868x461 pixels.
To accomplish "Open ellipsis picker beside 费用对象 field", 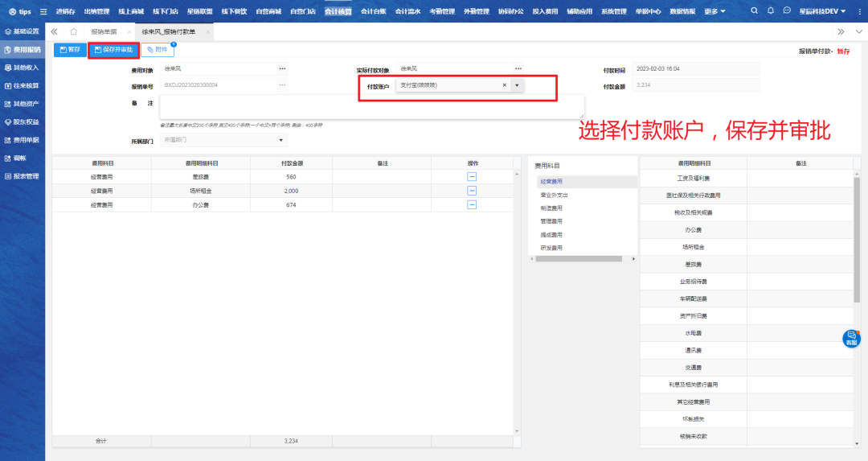I will (x=282, y=69).
